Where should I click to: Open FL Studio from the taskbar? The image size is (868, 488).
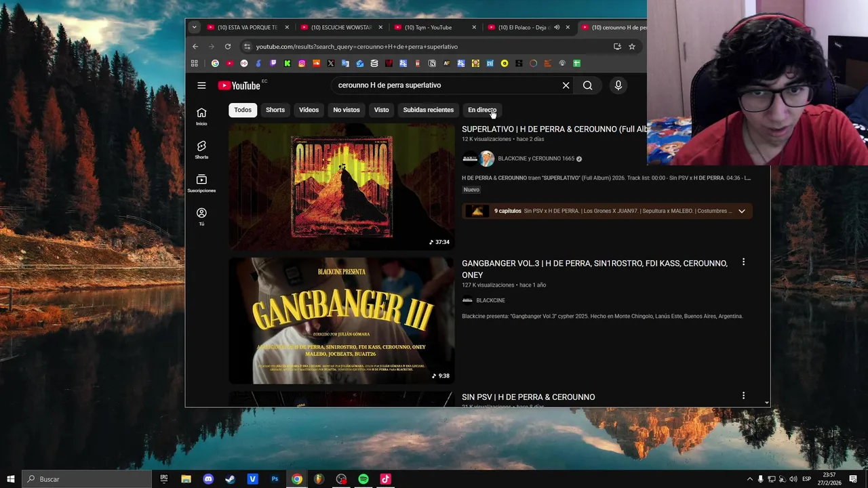[319, 479]
